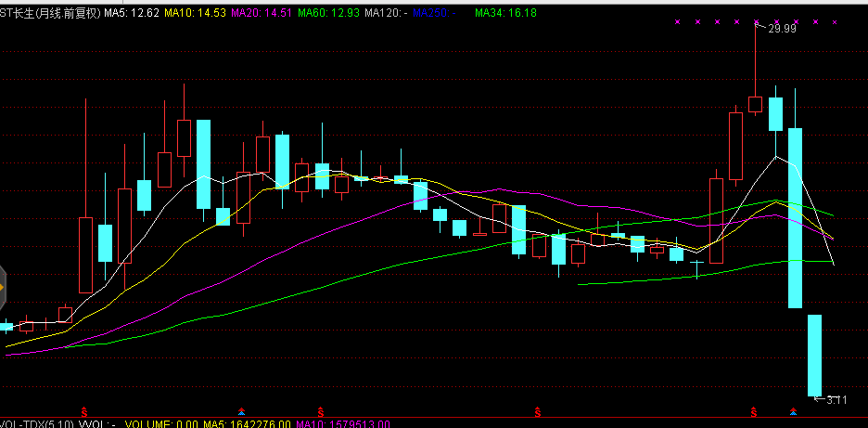
Task: Select the blue MA250 indicator label
Action: [433, 14]
